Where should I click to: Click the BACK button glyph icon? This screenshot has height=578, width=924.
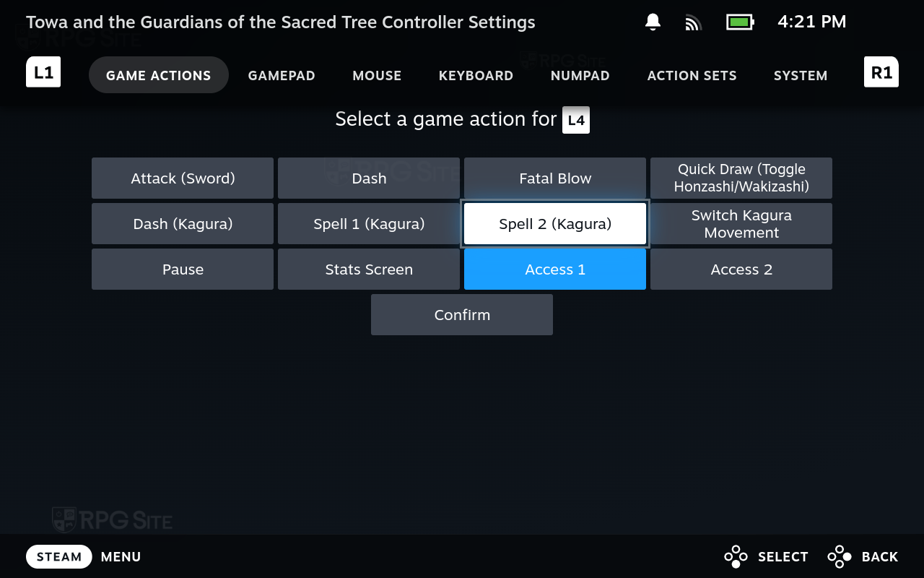click(x=840, y=556)
